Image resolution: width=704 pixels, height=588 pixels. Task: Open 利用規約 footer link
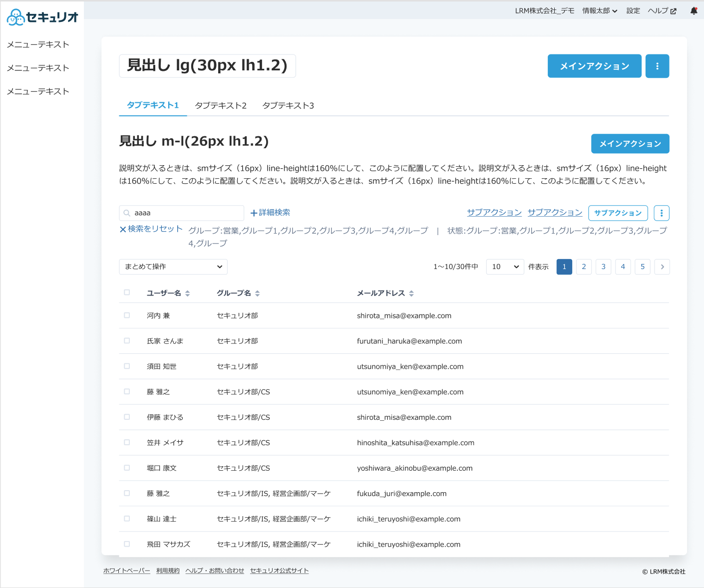tap(168, 571)
